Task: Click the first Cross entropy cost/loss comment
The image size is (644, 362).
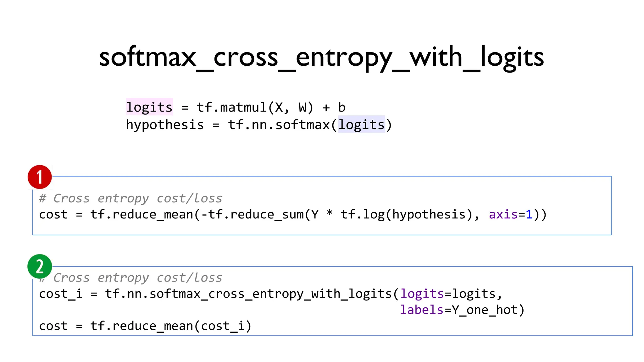Action: (x=130, y=198)
